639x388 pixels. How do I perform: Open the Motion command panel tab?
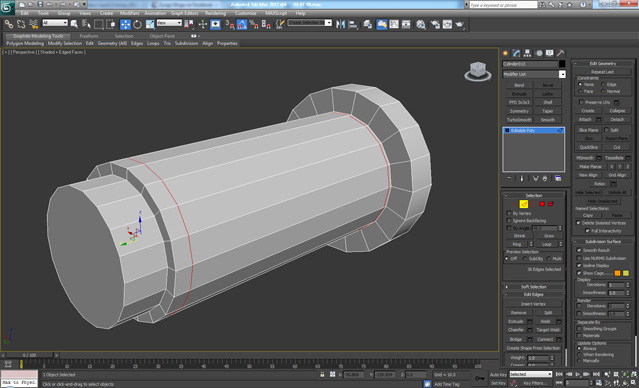[539, 53]
